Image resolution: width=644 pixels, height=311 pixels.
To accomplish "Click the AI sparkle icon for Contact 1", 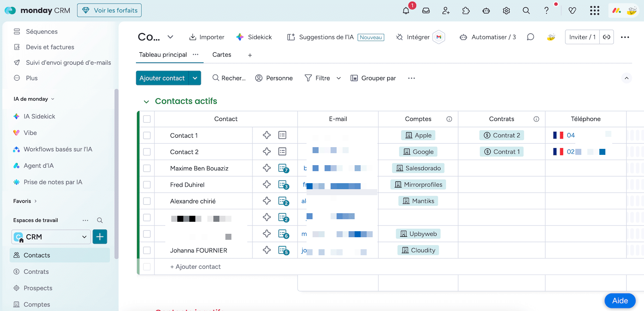I will 267,135.
